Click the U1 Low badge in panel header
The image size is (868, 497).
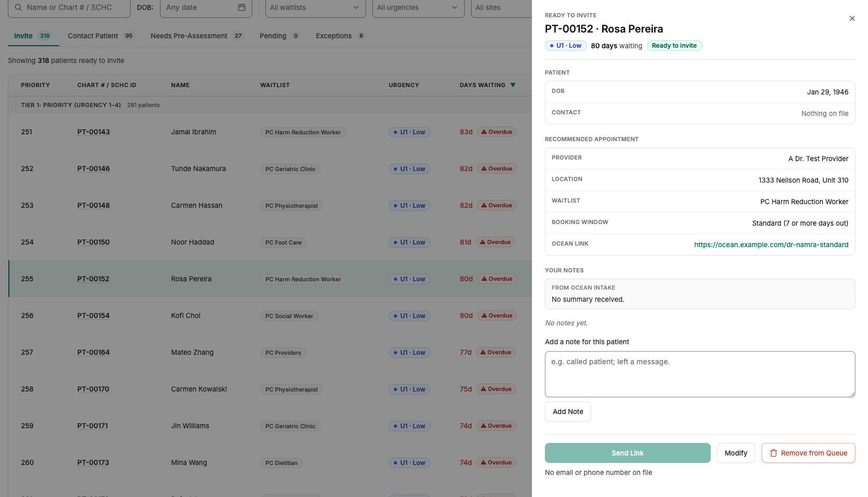(565, 46)
